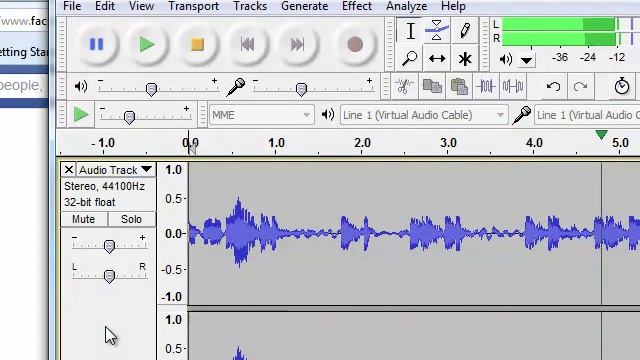Click the Play-at-speed green button
Screen dimensions: 640x360
point(80,115)
